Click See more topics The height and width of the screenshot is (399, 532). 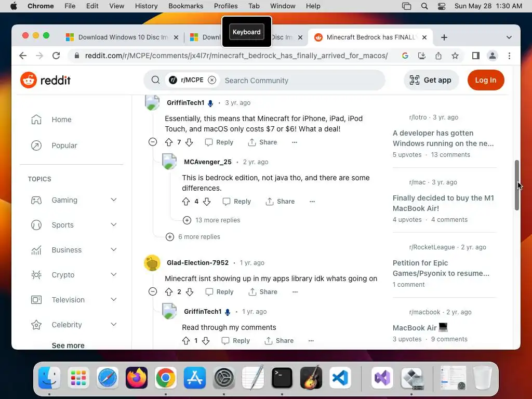[68, 345]
